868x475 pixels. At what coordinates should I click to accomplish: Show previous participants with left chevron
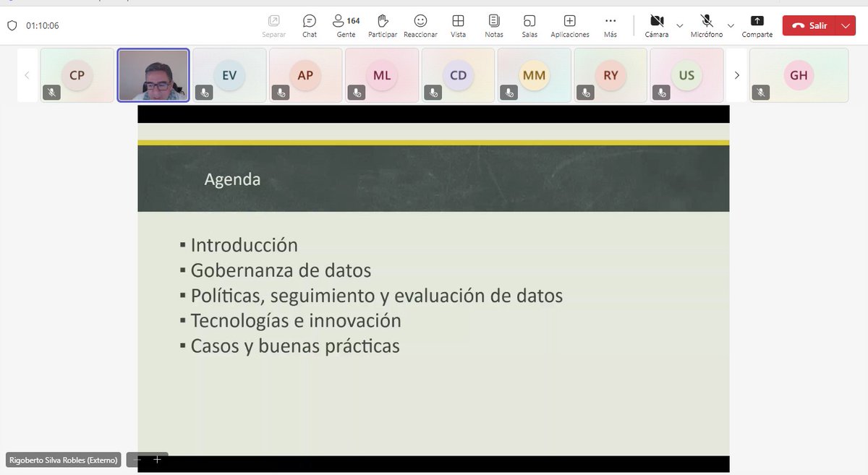click(27, 75)
